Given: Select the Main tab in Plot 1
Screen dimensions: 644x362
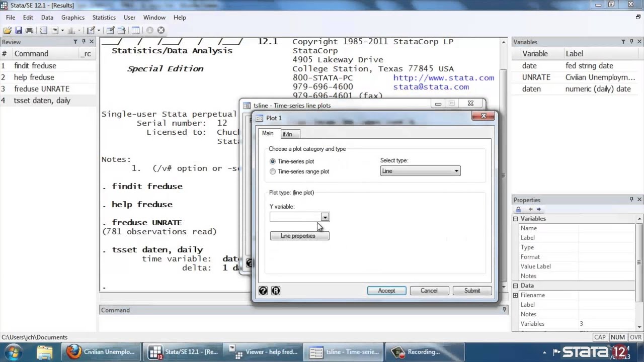Looking at the screenshot, I should (x=268, y=133).
